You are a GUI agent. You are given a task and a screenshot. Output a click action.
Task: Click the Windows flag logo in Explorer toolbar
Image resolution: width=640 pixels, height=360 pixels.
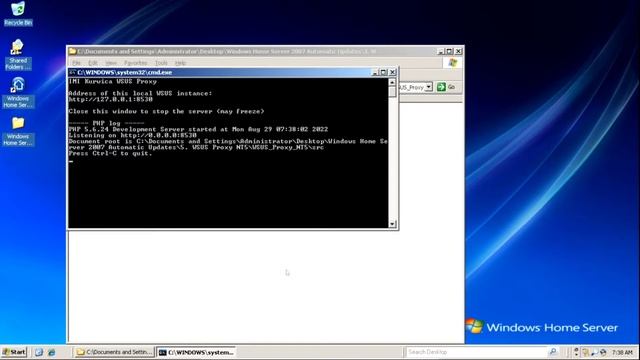pyautogui.click(x=453, y=62)
